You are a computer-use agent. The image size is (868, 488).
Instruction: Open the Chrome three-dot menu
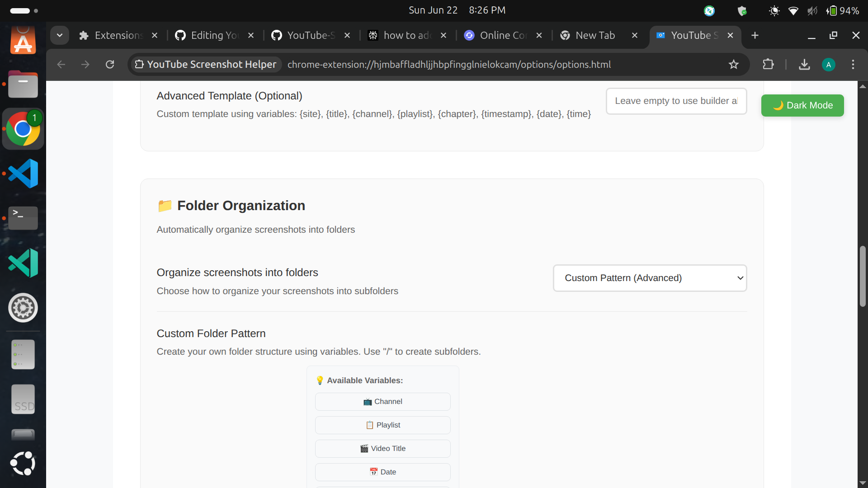[x=853, y=65]
